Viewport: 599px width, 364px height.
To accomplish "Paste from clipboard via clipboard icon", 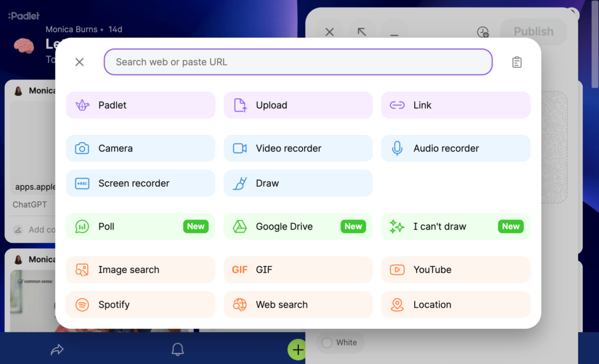I will coord(517,61).
